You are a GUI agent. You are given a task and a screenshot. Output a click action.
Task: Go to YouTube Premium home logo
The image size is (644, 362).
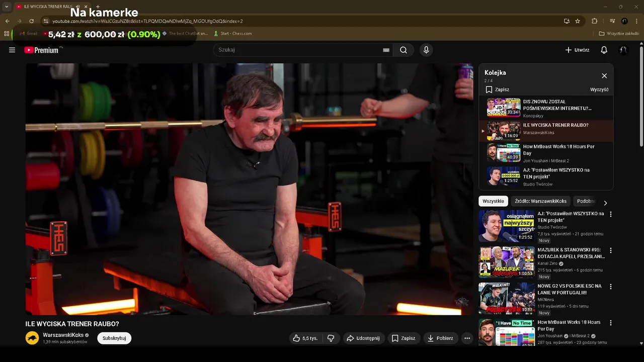[41, 50]
